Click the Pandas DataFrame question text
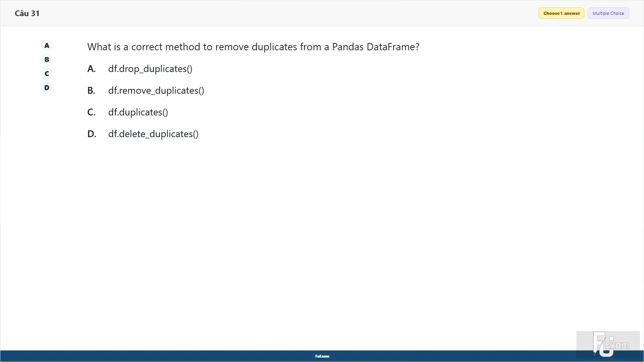644x362 pixels. tap(253, 47)
